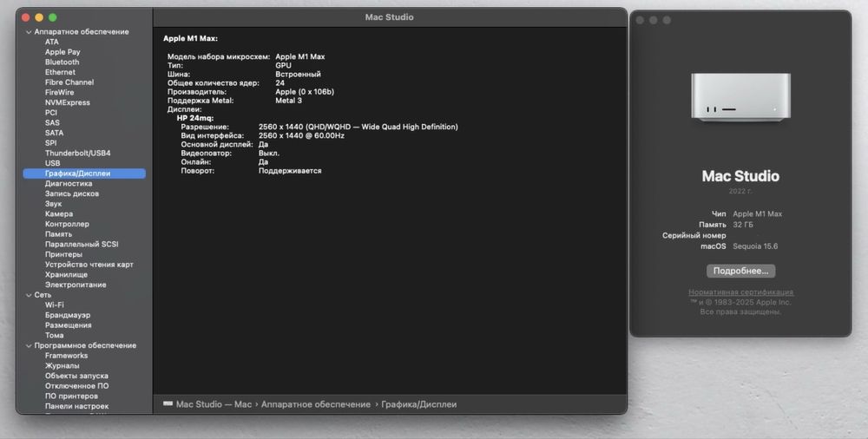
Task: Select Размещения under Сеть
Action: (68, 325)
